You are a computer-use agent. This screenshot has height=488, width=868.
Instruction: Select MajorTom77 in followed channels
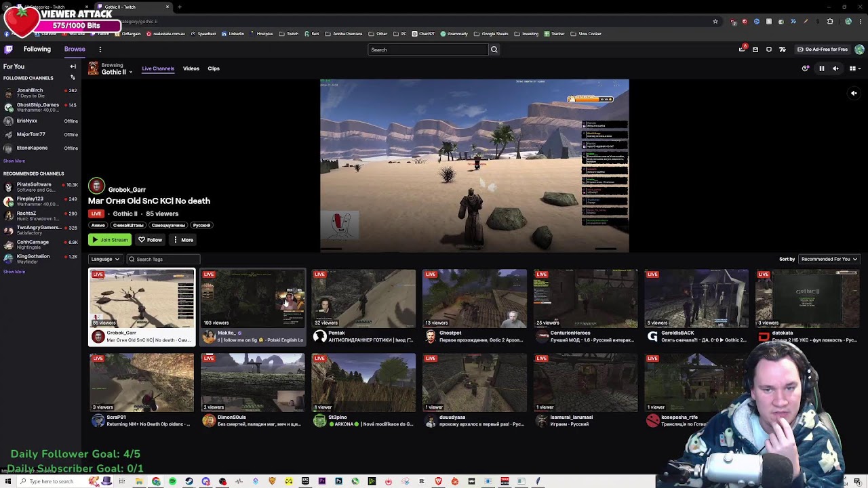pos(41,134)
